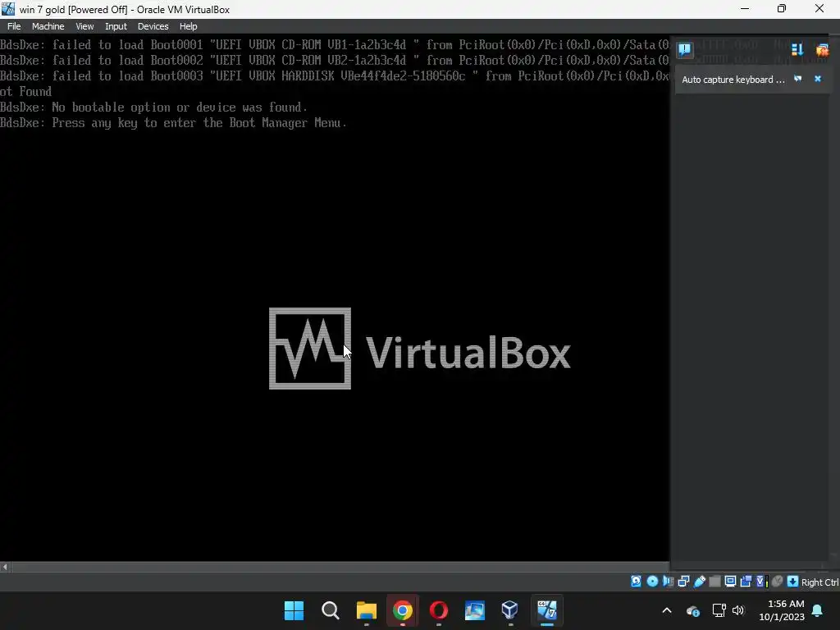
Task: Click the cloud sync tray icon
Action: click(x=692, y=610)
